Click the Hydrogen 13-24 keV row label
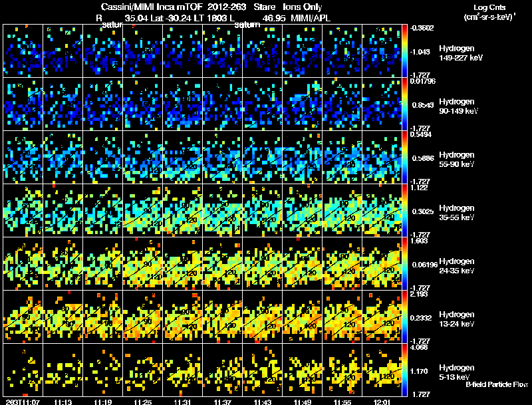 (456, 319)
